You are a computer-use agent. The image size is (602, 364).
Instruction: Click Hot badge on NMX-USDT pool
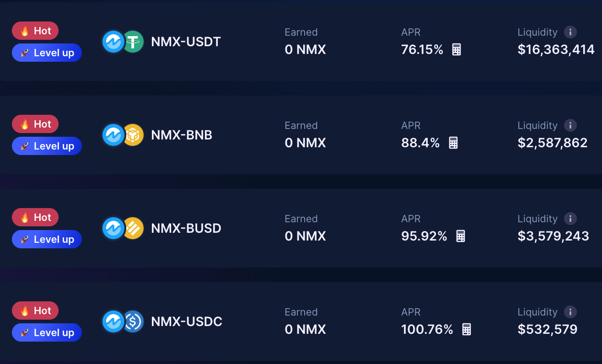tap(35, 31)
